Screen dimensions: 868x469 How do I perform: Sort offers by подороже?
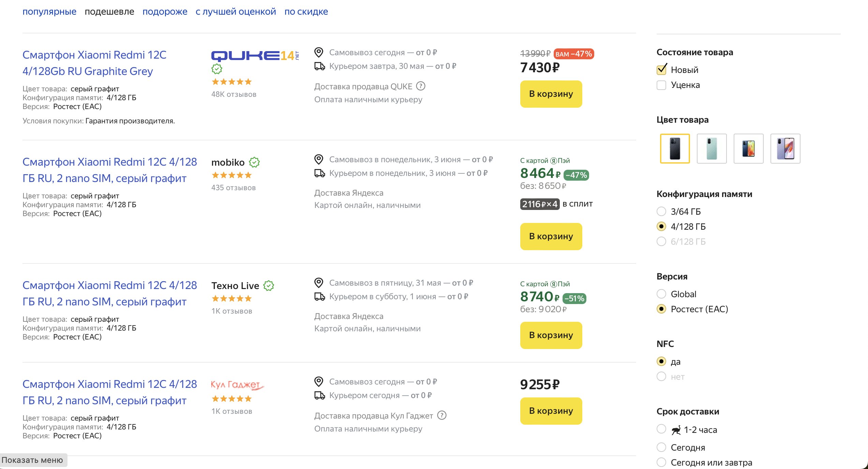(165, 11)
